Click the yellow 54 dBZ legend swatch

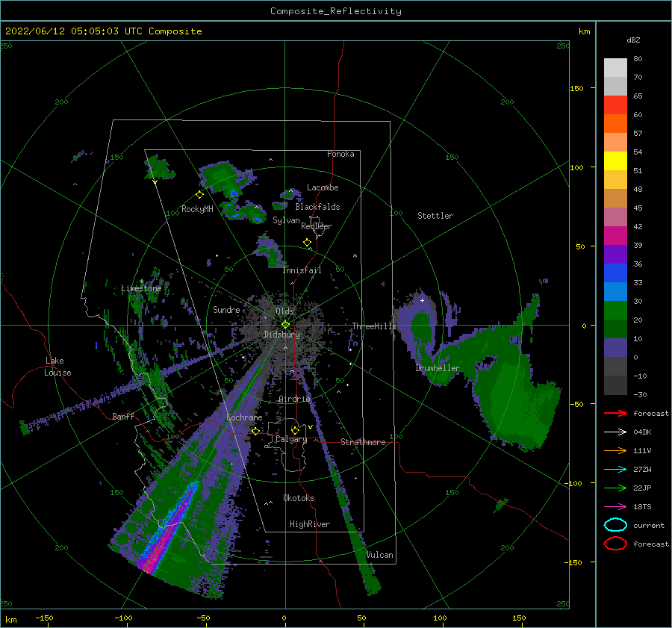click(615, 161)
